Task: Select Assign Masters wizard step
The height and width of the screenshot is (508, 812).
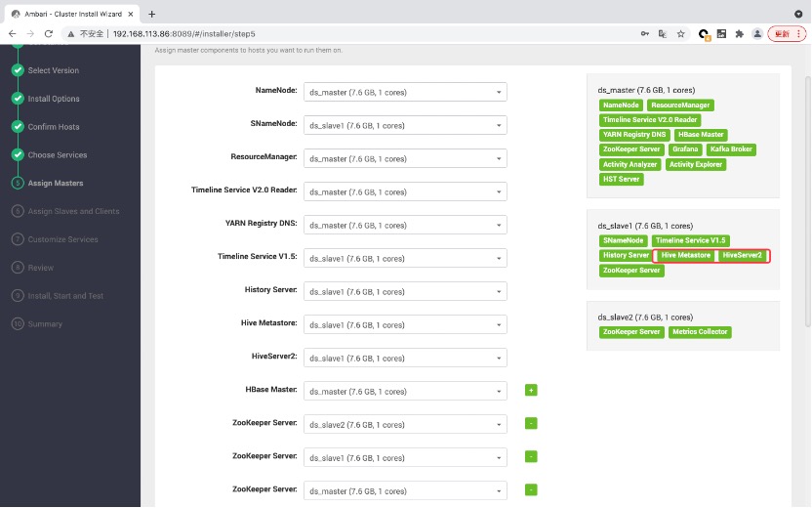Action: pyautogui.click(x=56, y=183)
